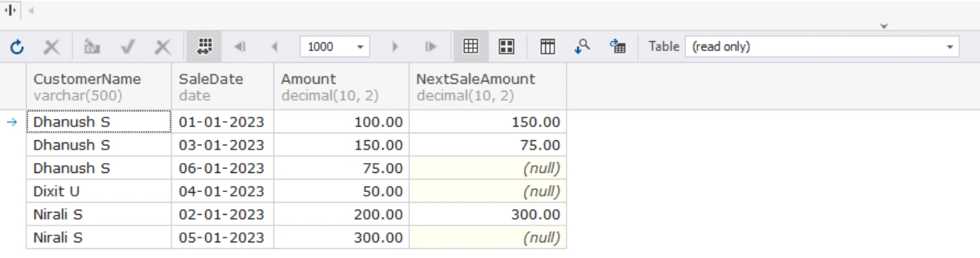
Task: Click the cancel changes X beside checkmark
Action: coord(163,47)
